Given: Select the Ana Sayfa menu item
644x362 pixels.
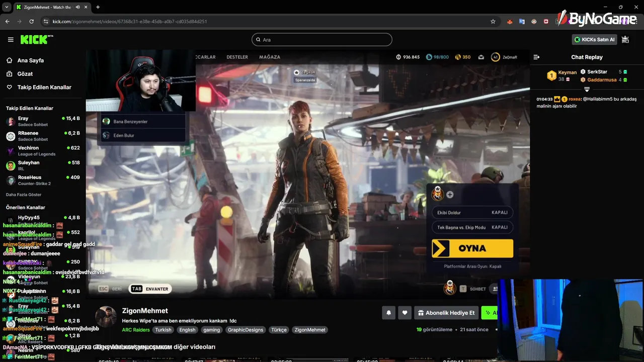Looking at the screenshot, I should point(42,60).
